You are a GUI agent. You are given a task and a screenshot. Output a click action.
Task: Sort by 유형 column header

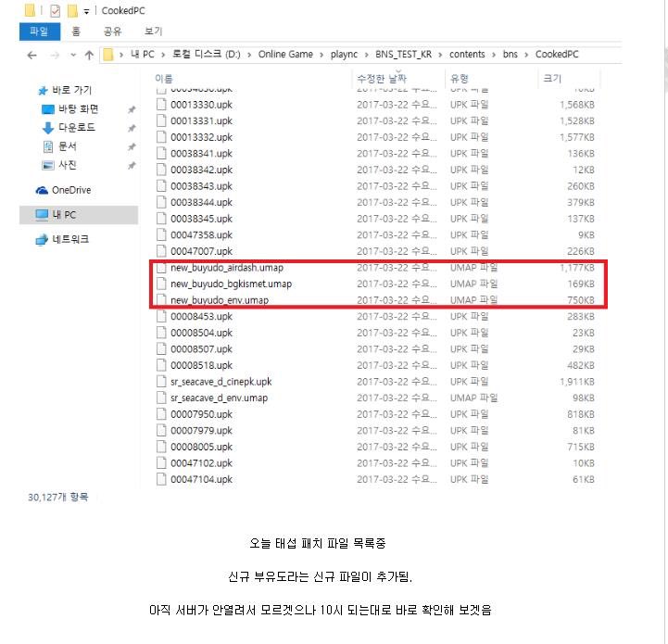[460, 79]
